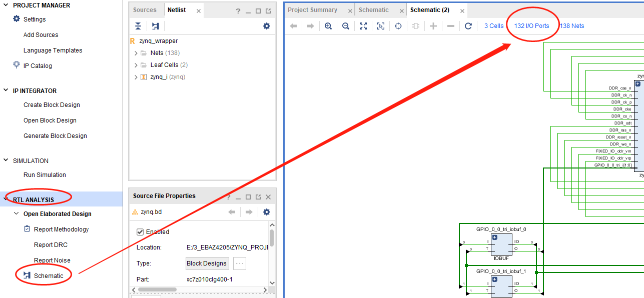Screen dimensions: 644x298
Task: Click the Auto-fit Selection crosshair icon
Action: click(398, 26)
